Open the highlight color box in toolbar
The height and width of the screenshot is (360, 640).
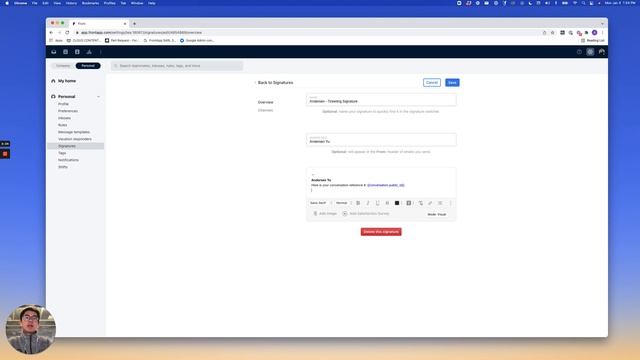(409, 203)
